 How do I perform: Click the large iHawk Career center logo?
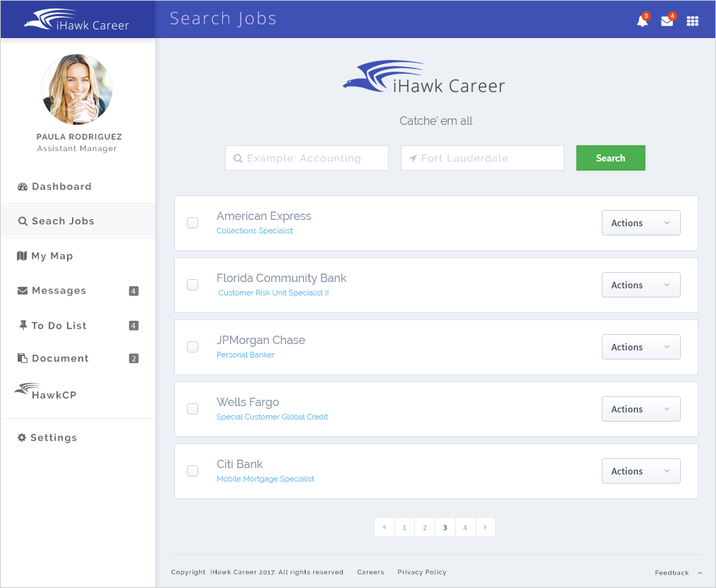pos(424,77)
